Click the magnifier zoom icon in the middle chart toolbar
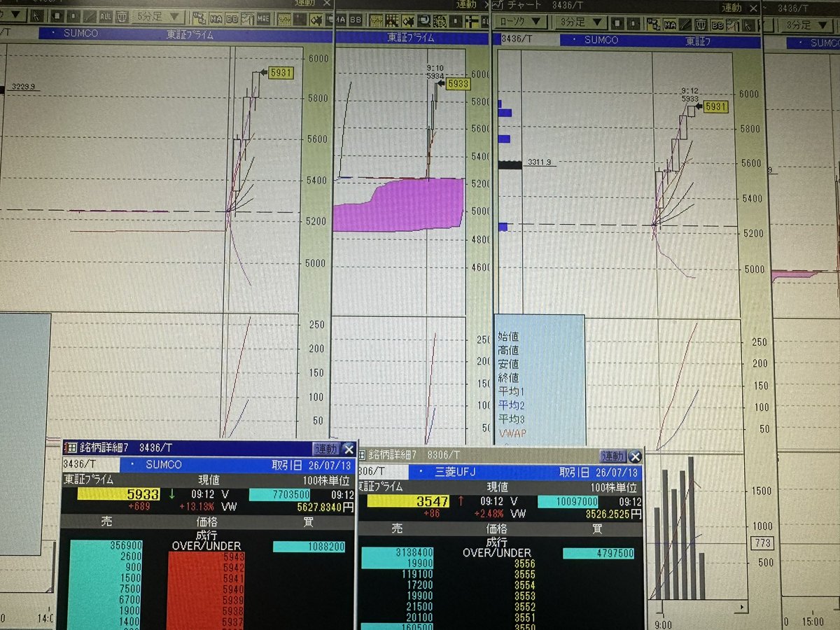Image resolution: width=840 pixels, height=630 pixels. coord(425,22)
